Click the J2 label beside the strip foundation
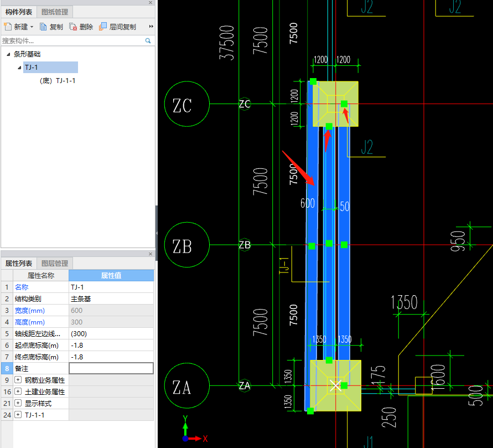This screenshot has height=448, width=493. [367, 147]
